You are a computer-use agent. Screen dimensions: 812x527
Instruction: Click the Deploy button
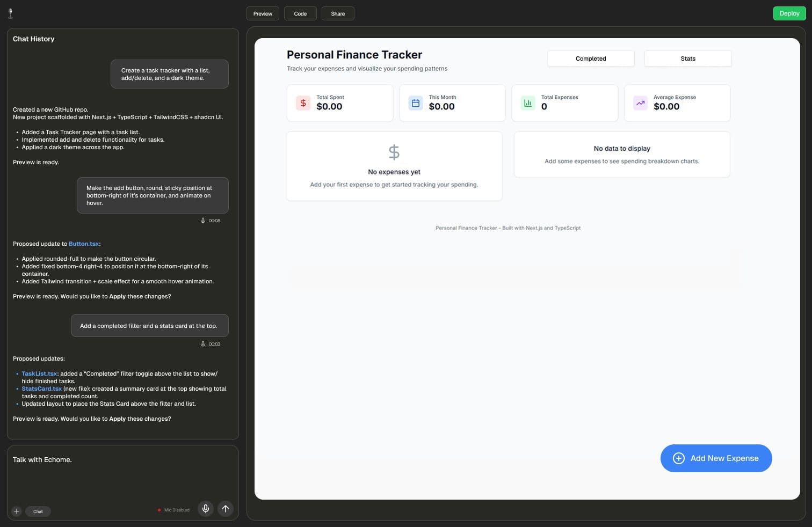pos(789,13)
